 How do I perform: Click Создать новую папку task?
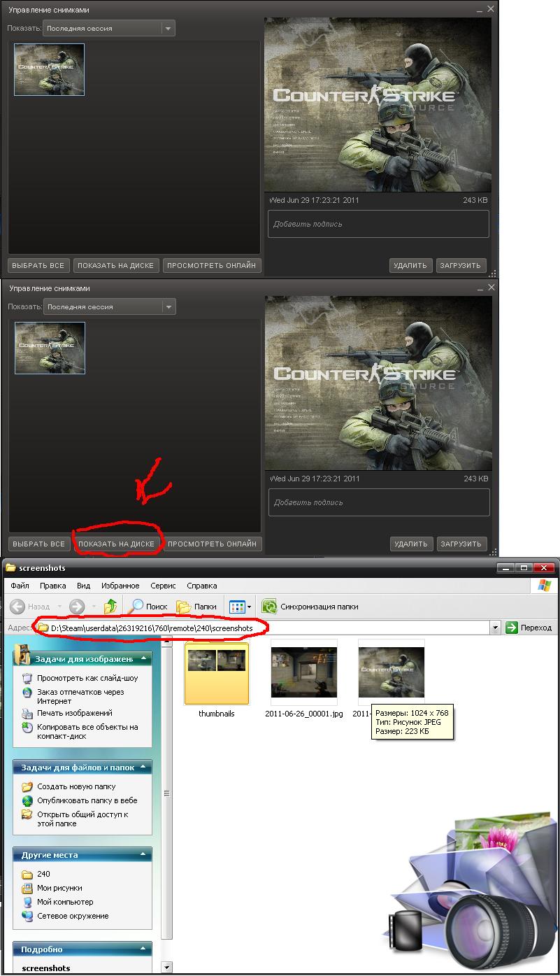[x=76, y=786]
